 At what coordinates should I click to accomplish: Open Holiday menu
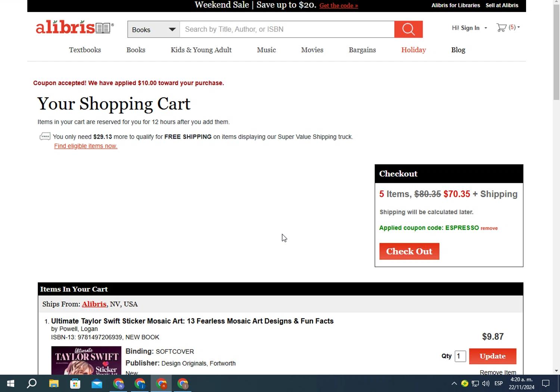[x=414, y=50]
